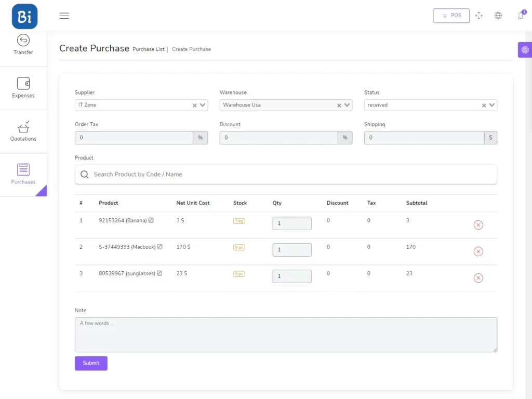Focus the Discount percentage input field

point(278,138)
